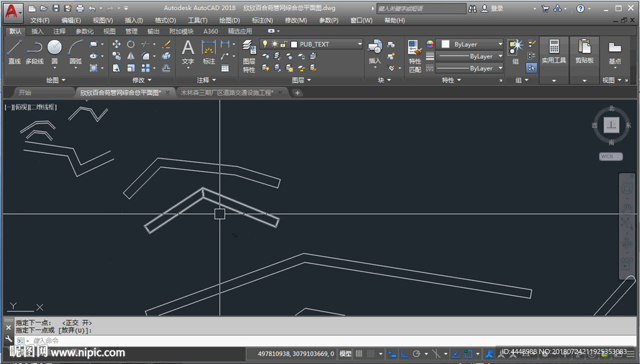Open the 格式(O) menu
The image size is (640, 364).
165,21
